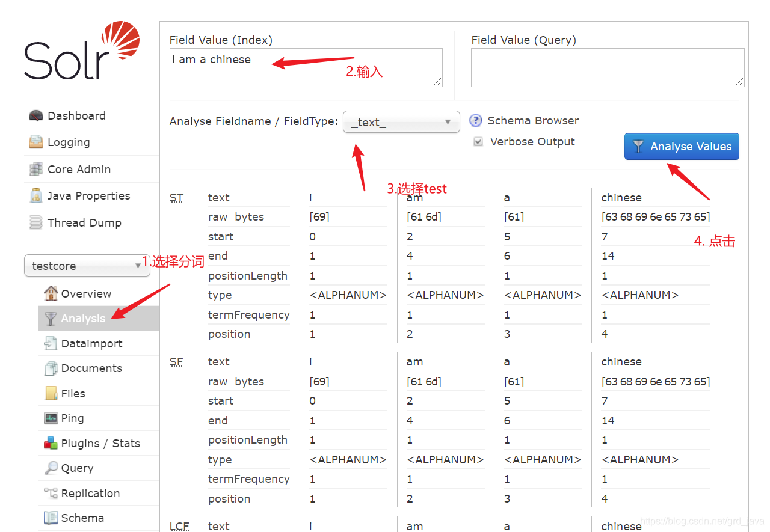The image size is (770, 532).
Task: Click the Field Value (Index) text area
Action: [x=306, y=67]
